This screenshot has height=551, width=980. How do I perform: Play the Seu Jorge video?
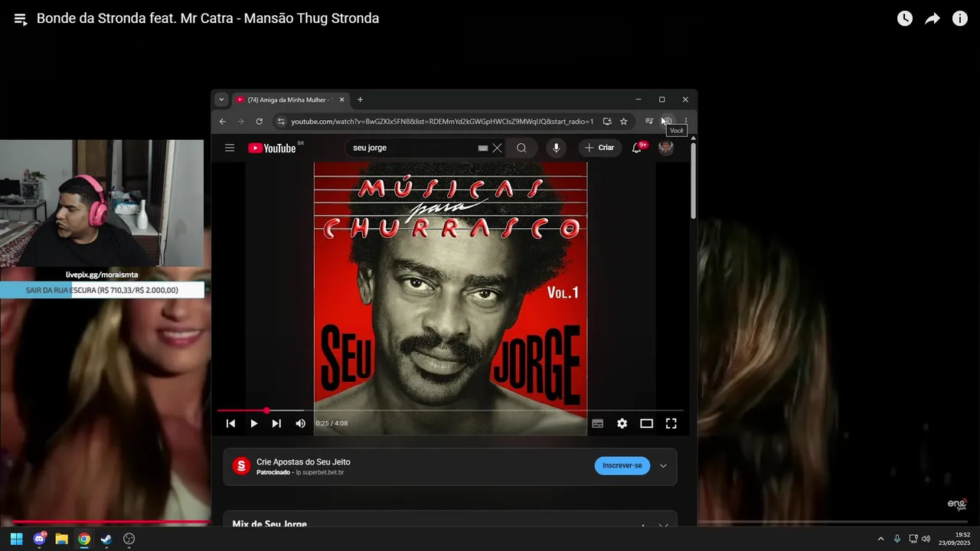point(254,423)
